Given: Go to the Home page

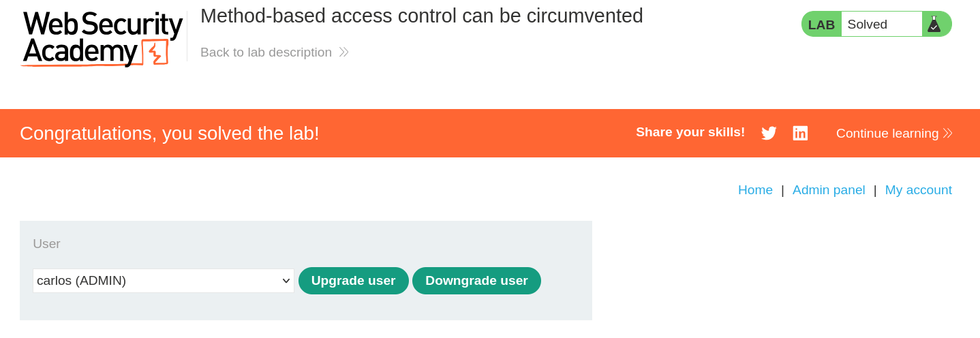Looking at the screenshot, I should click(x=755, y=190).
